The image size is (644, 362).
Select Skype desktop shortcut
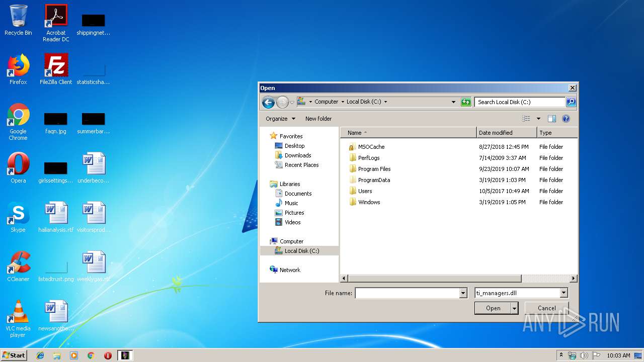[x=18, y=217]
